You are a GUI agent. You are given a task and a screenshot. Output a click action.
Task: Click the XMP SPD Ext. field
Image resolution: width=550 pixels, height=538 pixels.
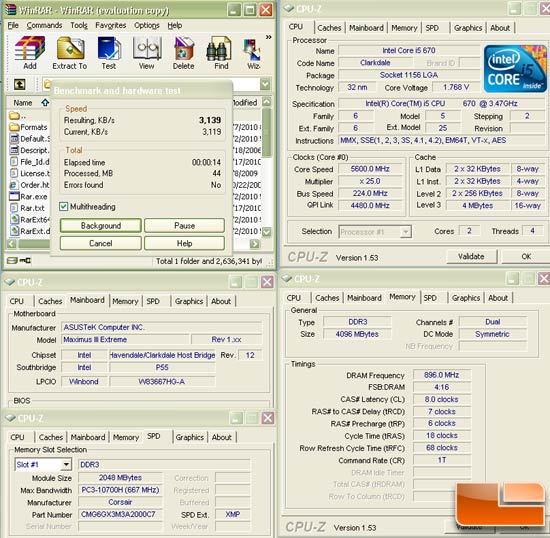coord(233,515)
